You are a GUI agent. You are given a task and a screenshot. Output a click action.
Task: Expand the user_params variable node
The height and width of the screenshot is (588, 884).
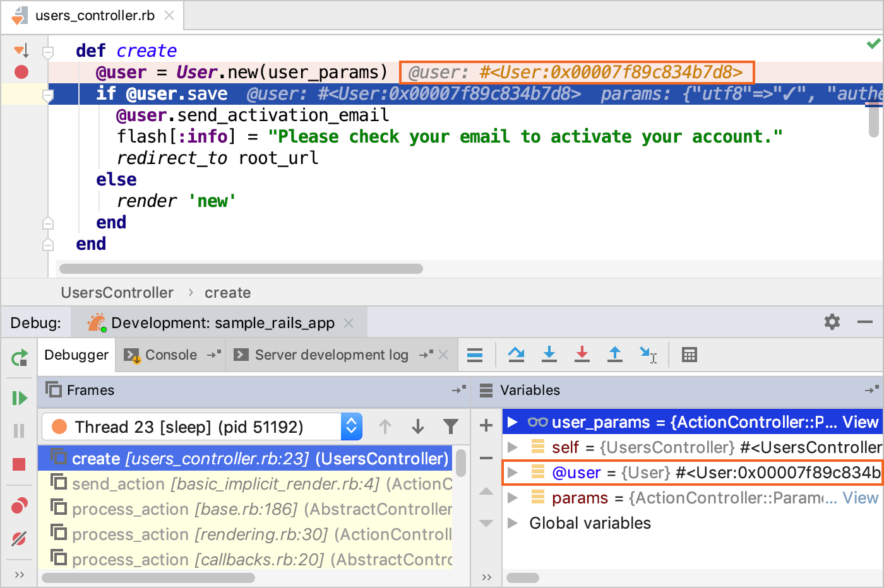pyautogui.click(x=513, y=422)
